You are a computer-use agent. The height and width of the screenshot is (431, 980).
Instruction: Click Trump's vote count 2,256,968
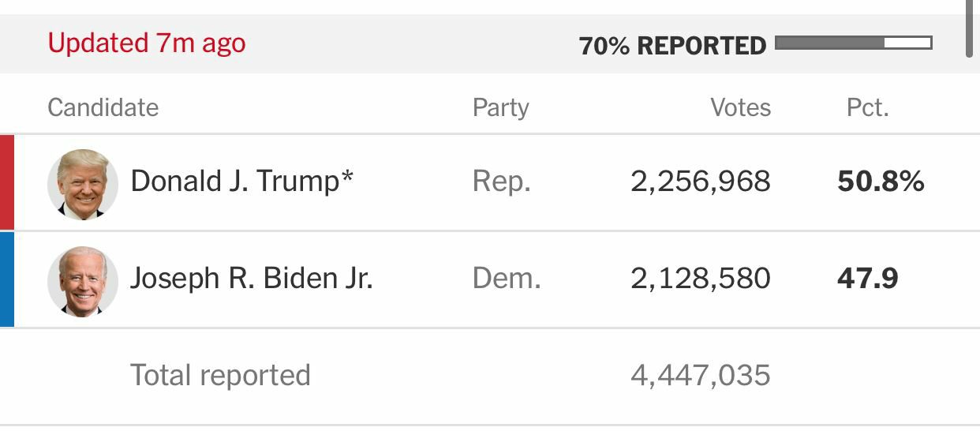click(x=700, y=182)
